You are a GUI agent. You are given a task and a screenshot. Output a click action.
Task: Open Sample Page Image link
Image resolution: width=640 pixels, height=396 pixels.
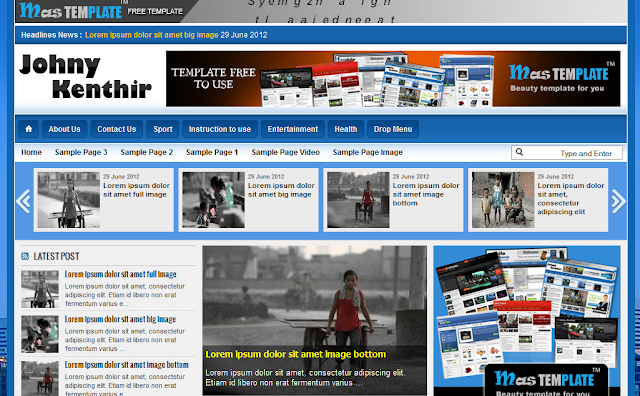click(x=367, y=152)
